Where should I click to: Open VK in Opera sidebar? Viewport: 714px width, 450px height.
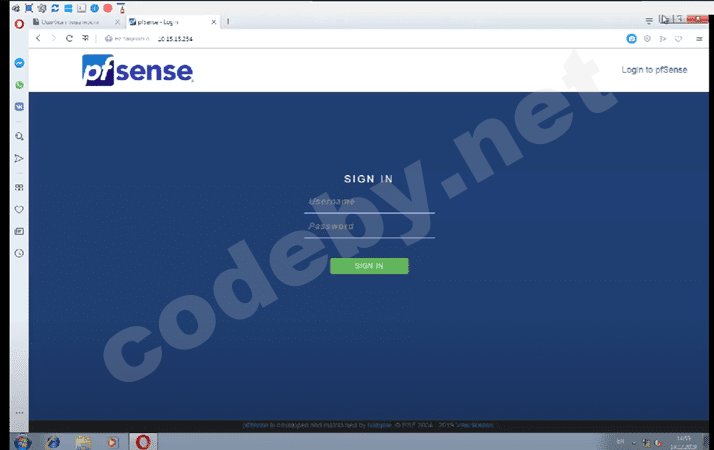pos(19,107)
